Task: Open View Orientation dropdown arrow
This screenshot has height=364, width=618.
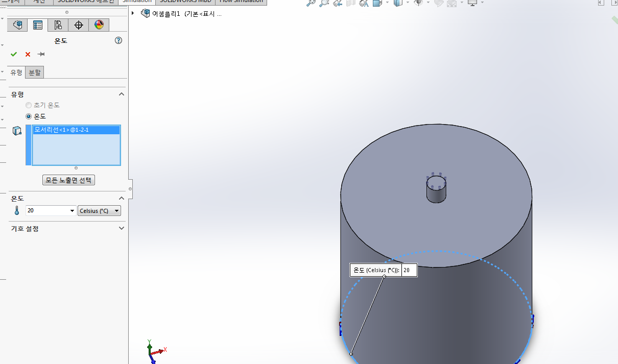Action: point(387,3)
